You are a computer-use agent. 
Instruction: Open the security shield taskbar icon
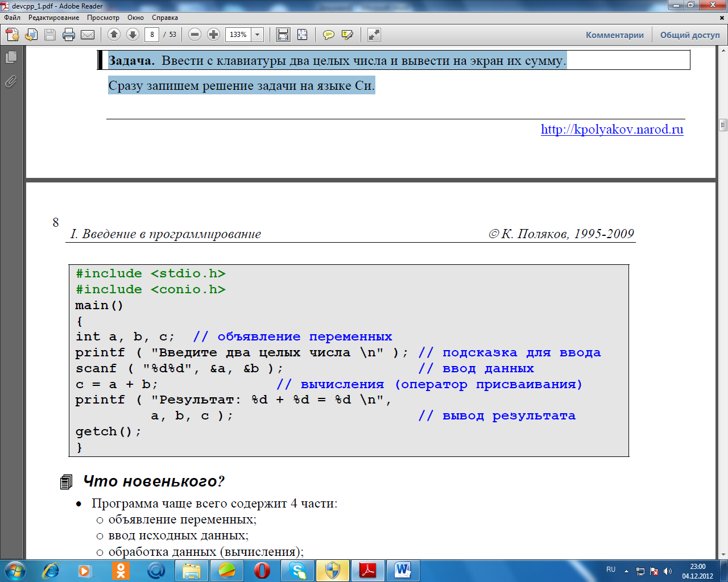(x=333, y=570)
